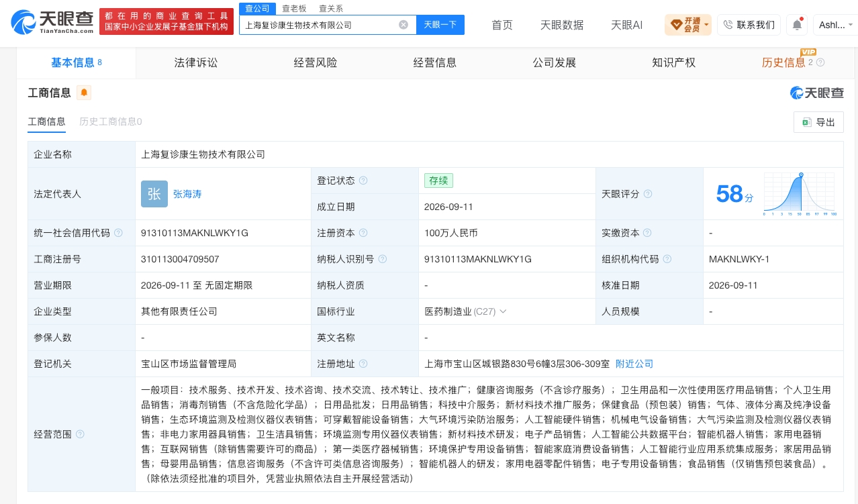Expand the 医药制造业 (C27) industry chevron

(x=503, y=311)
